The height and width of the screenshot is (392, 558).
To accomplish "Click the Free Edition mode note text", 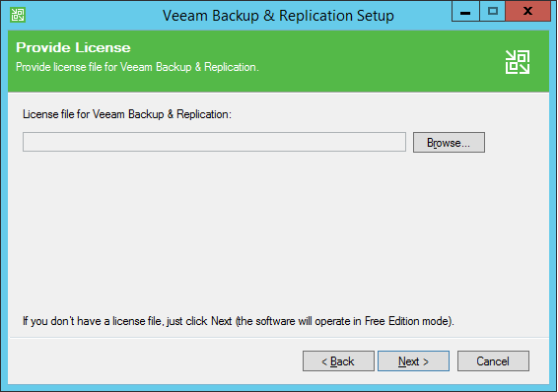I will tap(239, 321).
